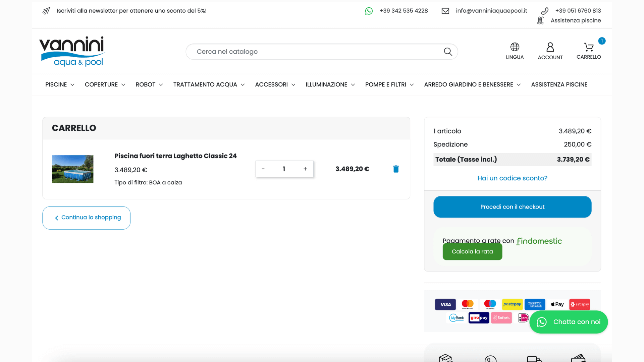Click the newsletter paper plane icon
Screen dimensions: 644x362
click(x=46, y=11)
